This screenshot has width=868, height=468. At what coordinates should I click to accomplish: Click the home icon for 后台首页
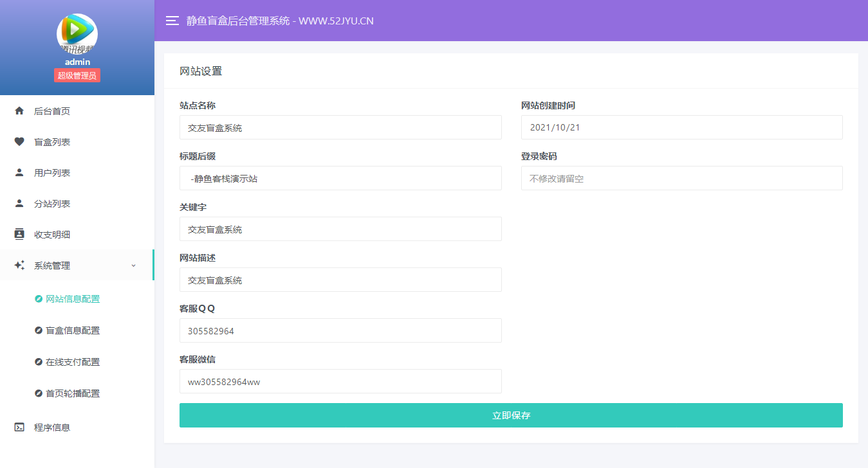tap(19, 111)
